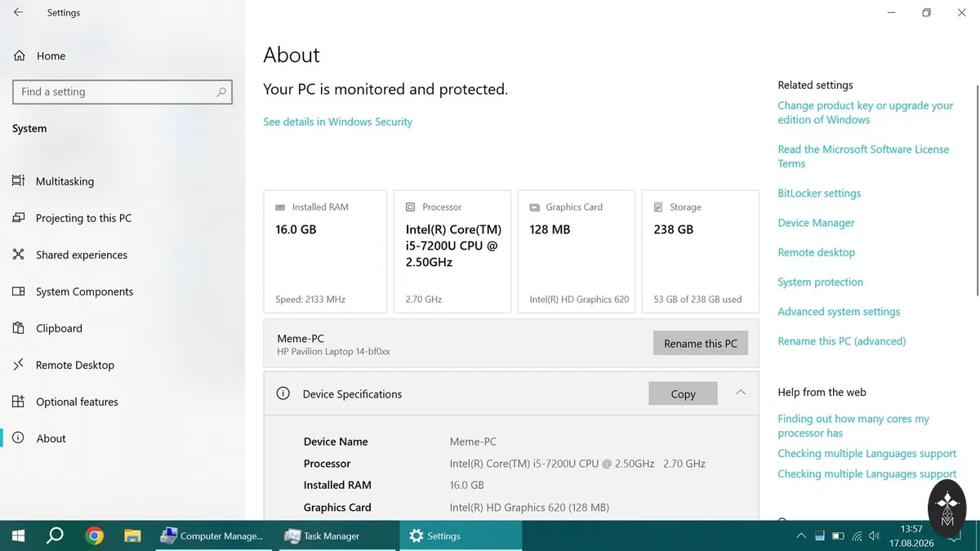Click the Installed RAM card icon

click(x=281, y=207)
